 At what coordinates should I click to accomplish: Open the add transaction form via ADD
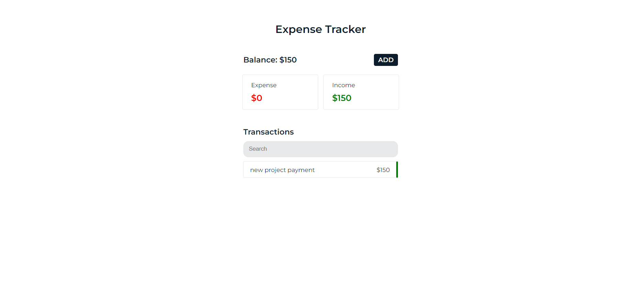pos(386,60)
